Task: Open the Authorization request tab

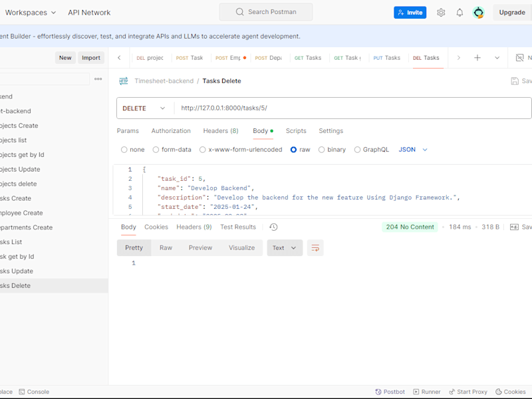Action: click(x=171, y=131)
